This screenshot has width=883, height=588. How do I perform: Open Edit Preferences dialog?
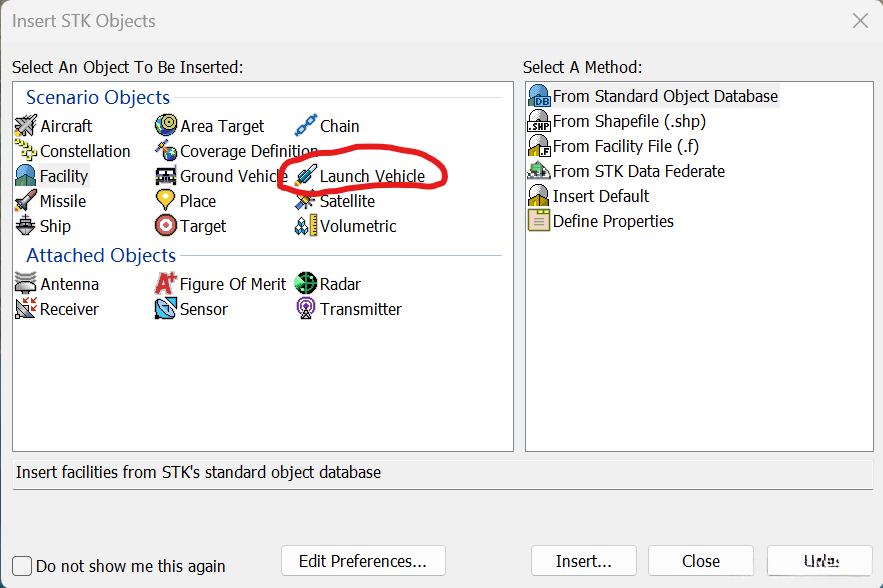pos(363,561)
